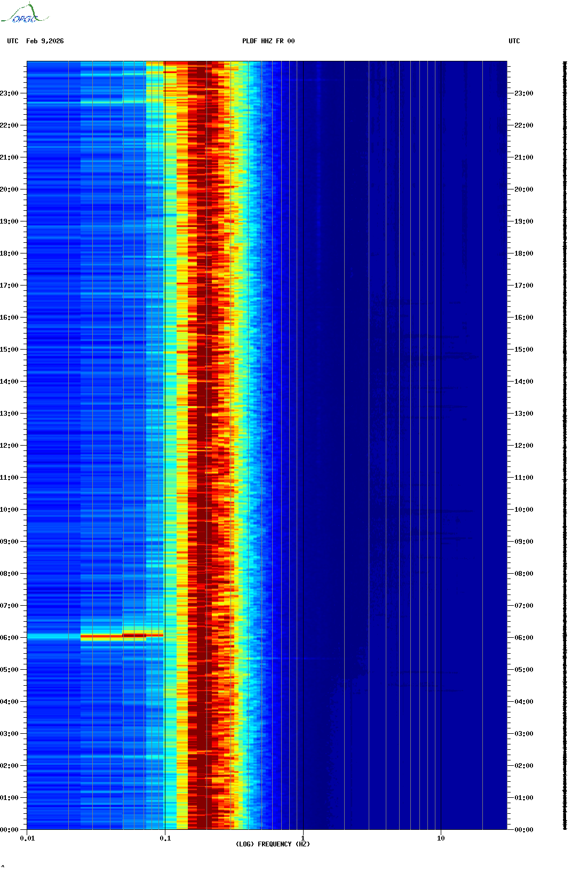588x872 pixels.
Task: Click the date label Feb 9,2026
Action: 45,41
